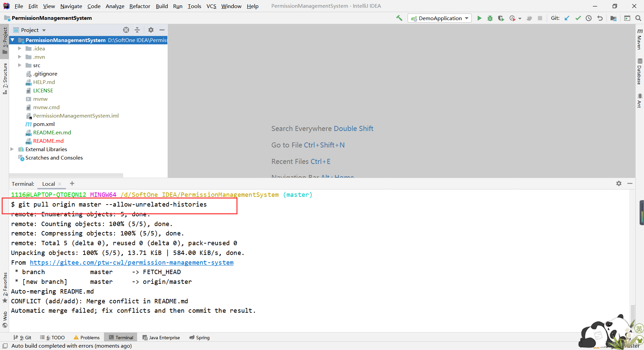Click the greyed-out Stop icon in toolbar
Viewport: 644px width, 350px height.
(540, 18)
